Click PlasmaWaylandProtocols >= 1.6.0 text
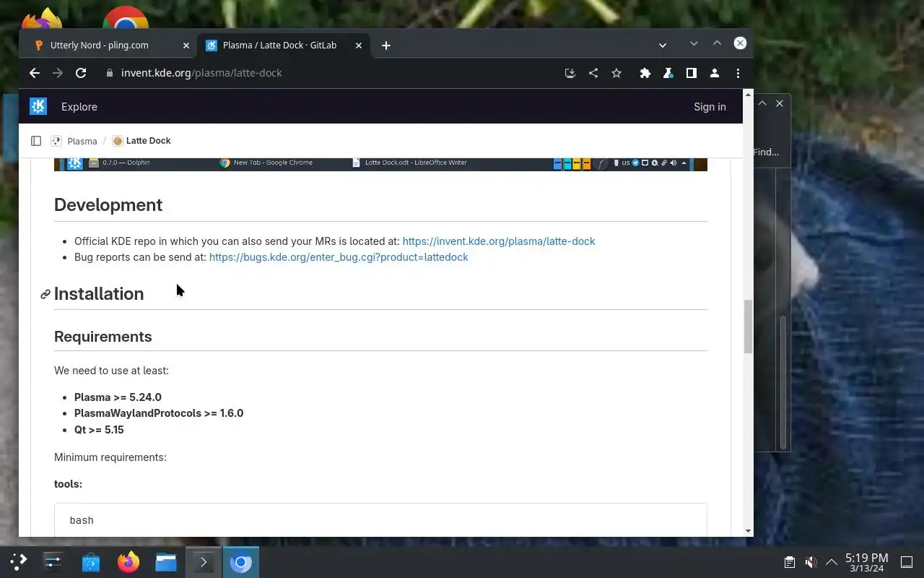The height and width of the screenshot is (578, 924). (x=159, y=413)
